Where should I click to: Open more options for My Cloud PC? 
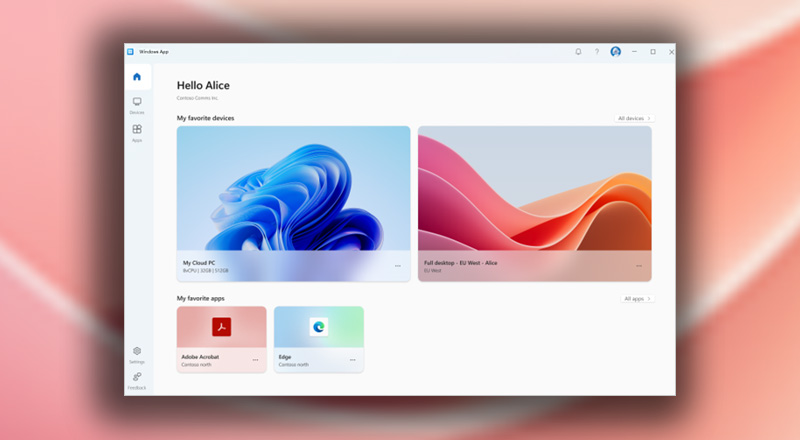(x=397, y=266)
